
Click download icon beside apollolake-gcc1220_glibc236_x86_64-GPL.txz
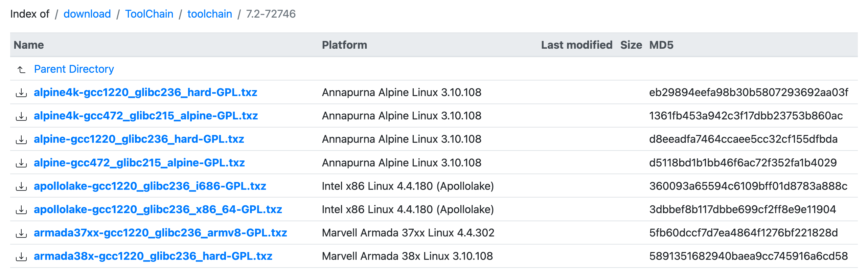coord(21,210)
